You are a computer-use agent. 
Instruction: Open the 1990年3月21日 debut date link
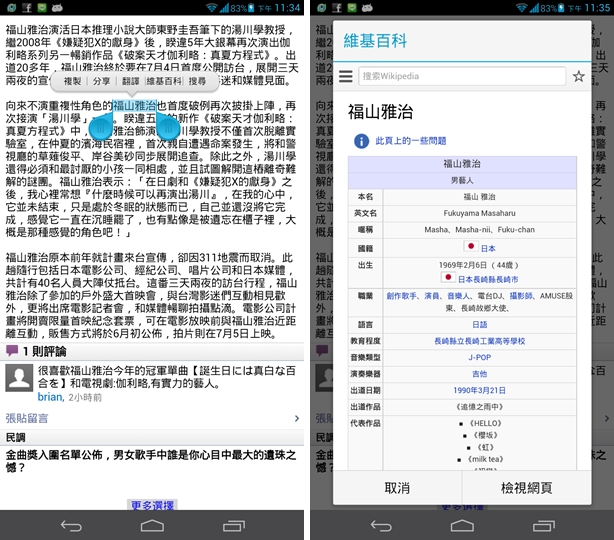click(480, 390)
